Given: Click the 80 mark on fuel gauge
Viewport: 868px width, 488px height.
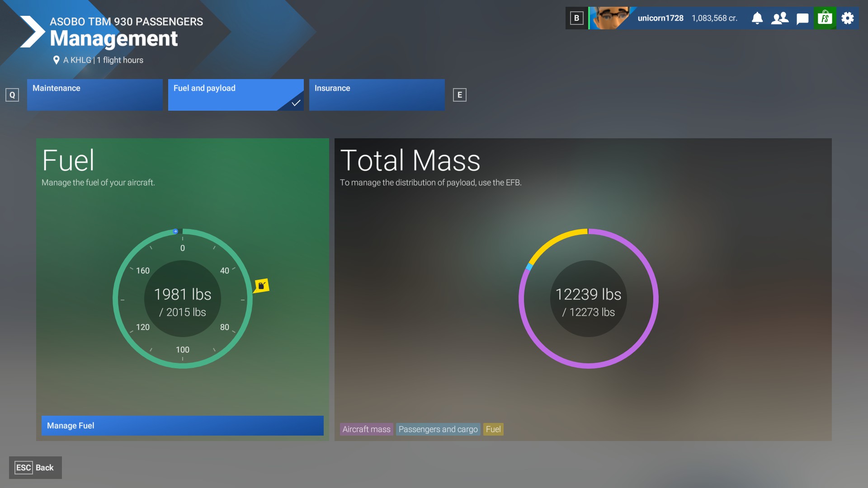Looking at the screenshot, I should 225,327.
